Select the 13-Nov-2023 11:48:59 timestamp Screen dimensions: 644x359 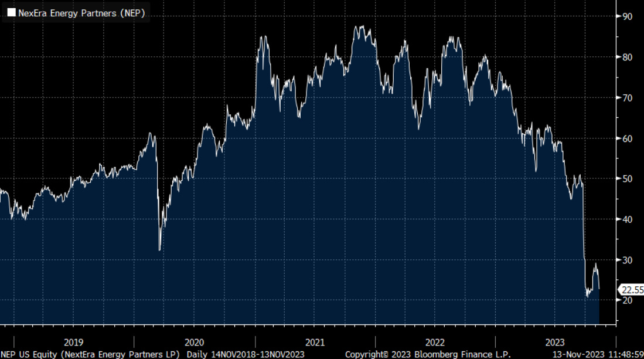598,354
